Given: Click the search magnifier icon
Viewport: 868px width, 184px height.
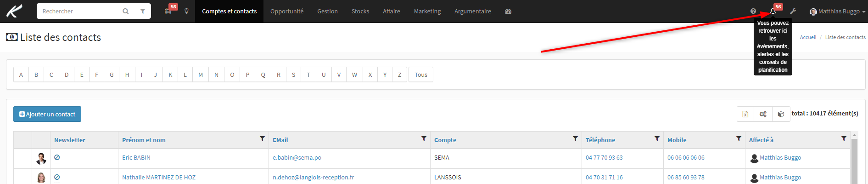Looking at the screenshot, I should [126, 11].
